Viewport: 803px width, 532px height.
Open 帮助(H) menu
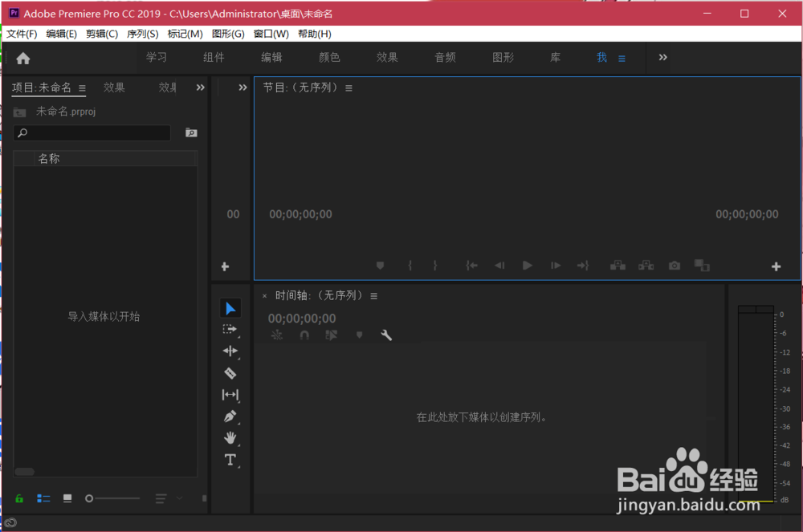pos(315,34)
